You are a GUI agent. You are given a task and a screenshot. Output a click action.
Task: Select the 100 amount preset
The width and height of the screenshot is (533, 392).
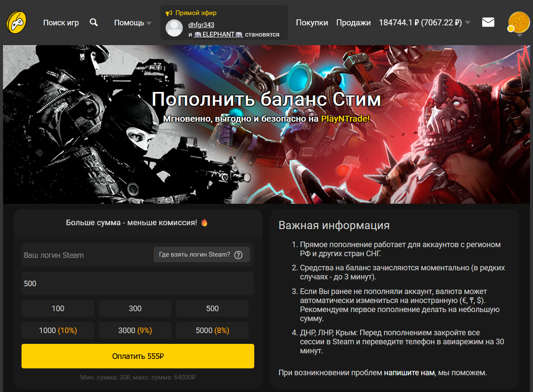pos(58,309)
